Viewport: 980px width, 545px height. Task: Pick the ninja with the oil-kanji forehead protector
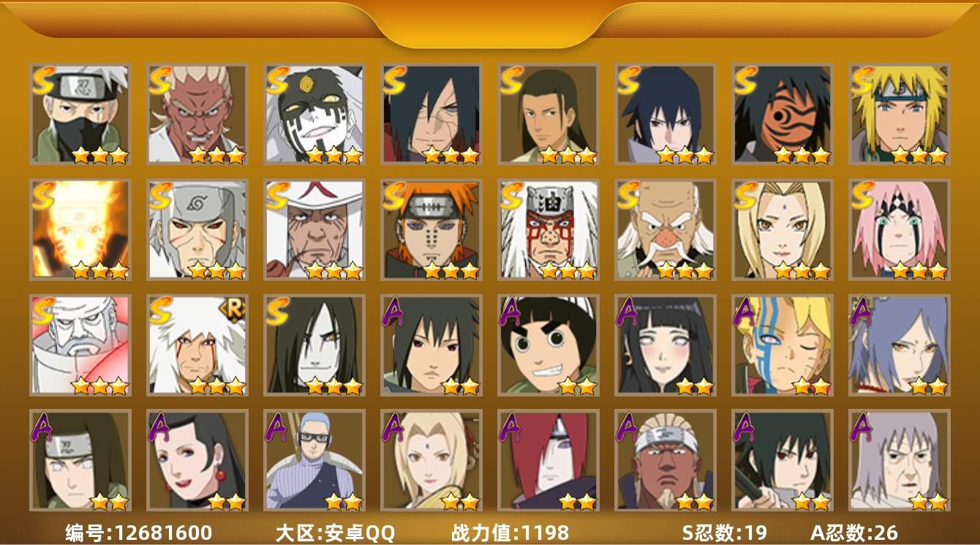549,230
